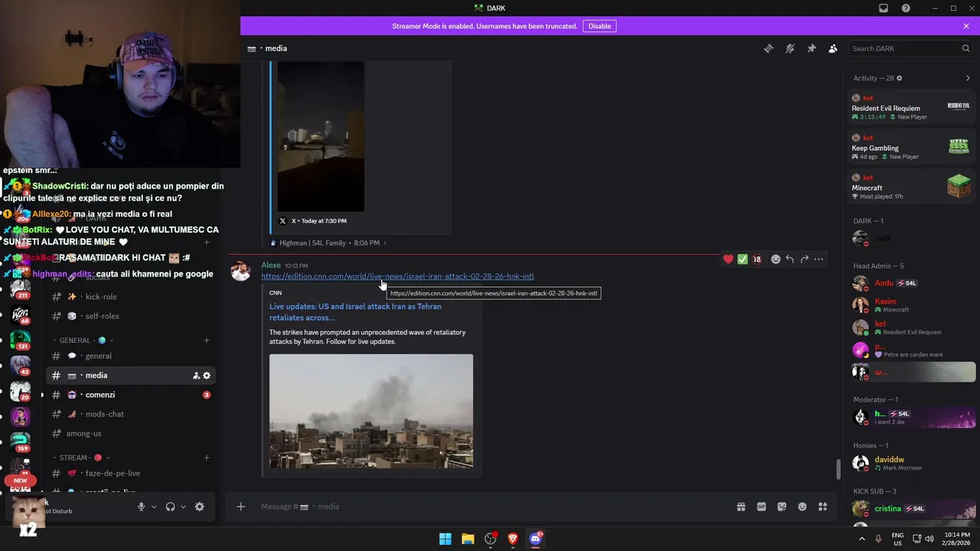980x551 pixels.
Task: Disable Streamer Mode via banner button
Action: (599, 26)
